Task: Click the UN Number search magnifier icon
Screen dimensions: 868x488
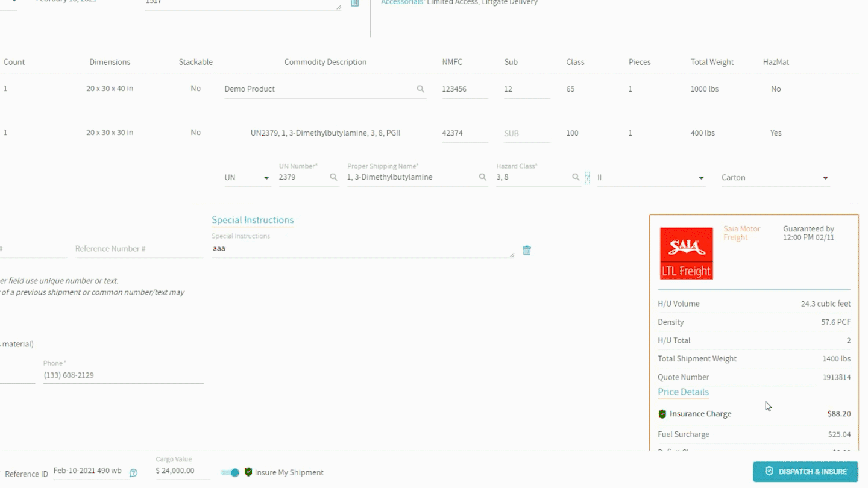Action: [333, 177]
